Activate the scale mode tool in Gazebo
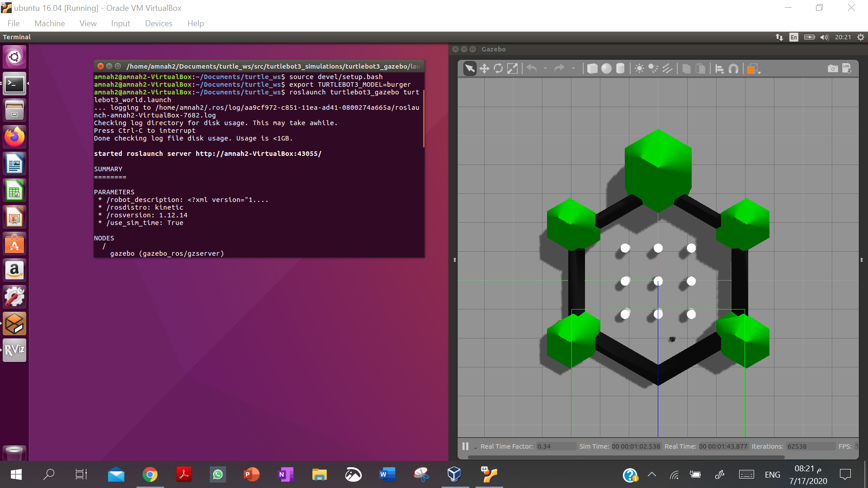 pos(512,69)
